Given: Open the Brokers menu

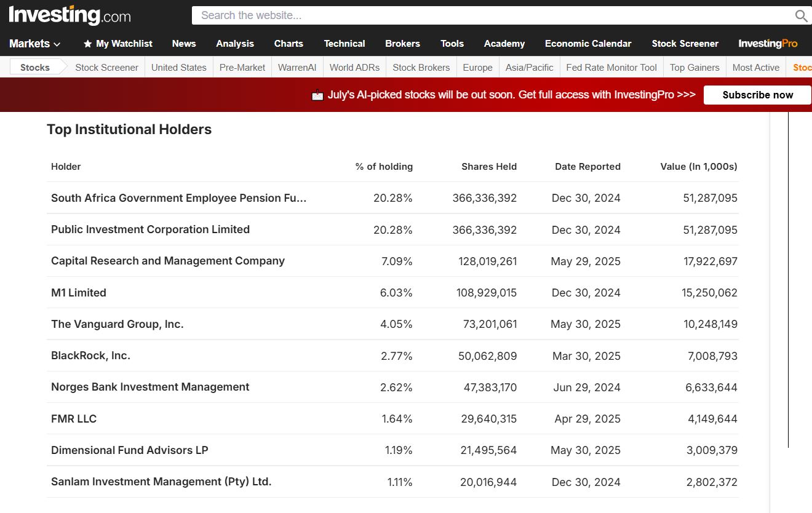Looking at the screenshot, I should pos(402,44).
